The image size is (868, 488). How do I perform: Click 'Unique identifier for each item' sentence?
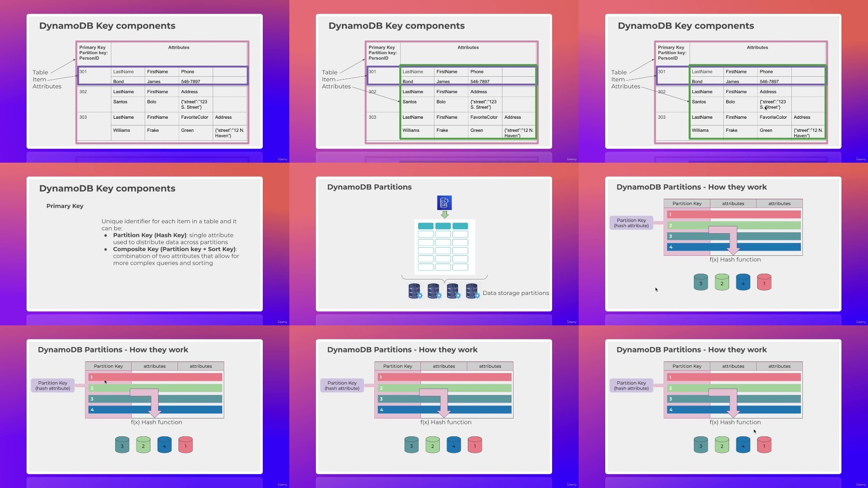(169, 224)
